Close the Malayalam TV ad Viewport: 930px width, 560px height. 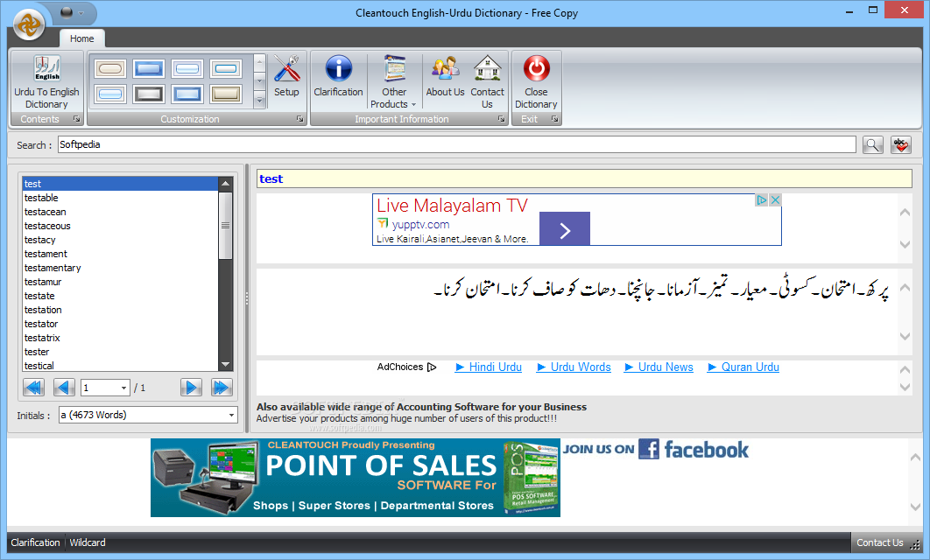tap(775, 199)
